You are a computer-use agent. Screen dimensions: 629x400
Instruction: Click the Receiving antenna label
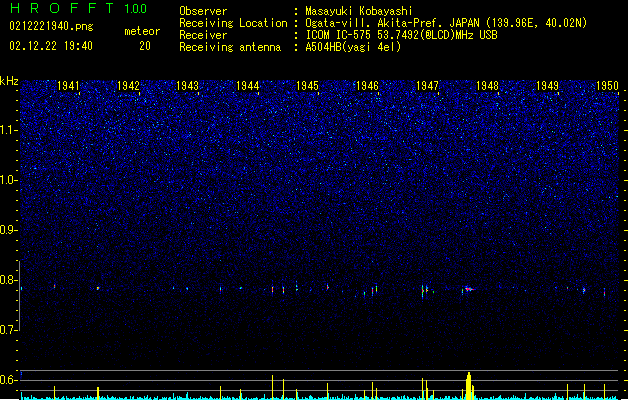(230, 47)
